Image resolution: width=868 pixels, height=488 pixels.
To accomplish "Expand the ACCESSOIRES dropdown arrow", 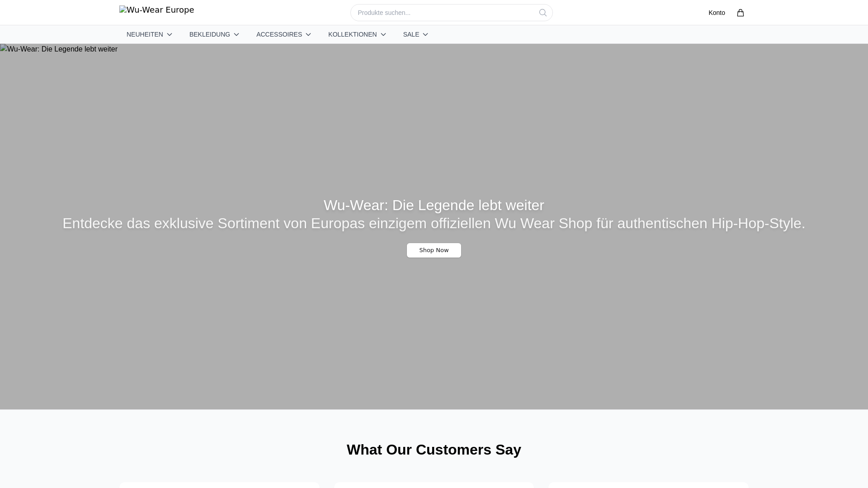I will coord(308,34).
